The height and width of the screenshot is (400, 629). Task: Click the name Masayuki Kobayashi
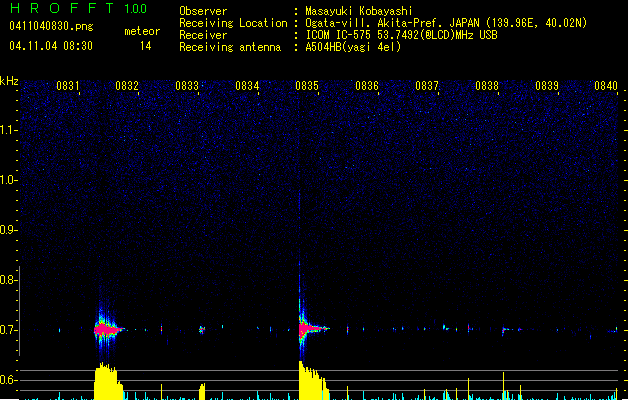click(x=359, y=11)
